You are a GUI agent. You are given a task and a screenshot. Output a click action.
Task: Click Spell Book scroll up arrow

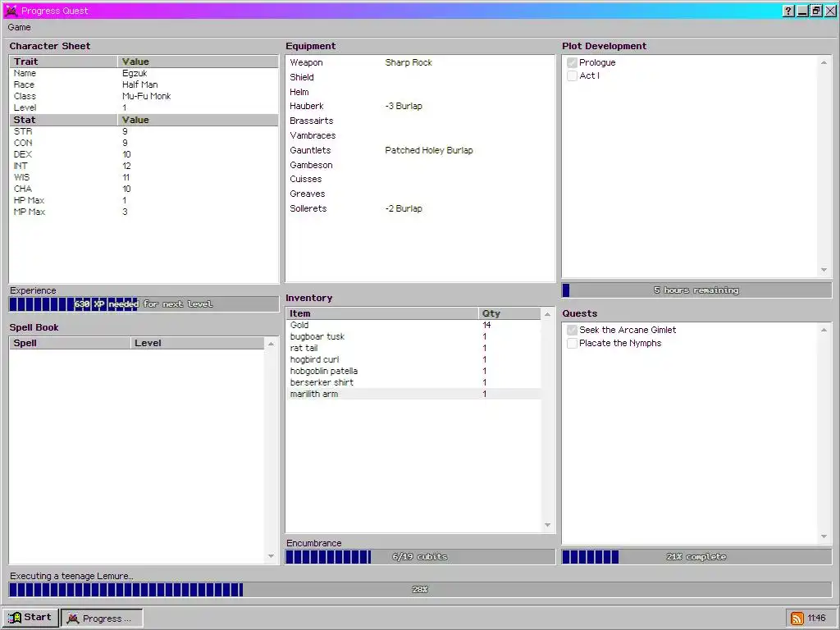click(271, 344)
